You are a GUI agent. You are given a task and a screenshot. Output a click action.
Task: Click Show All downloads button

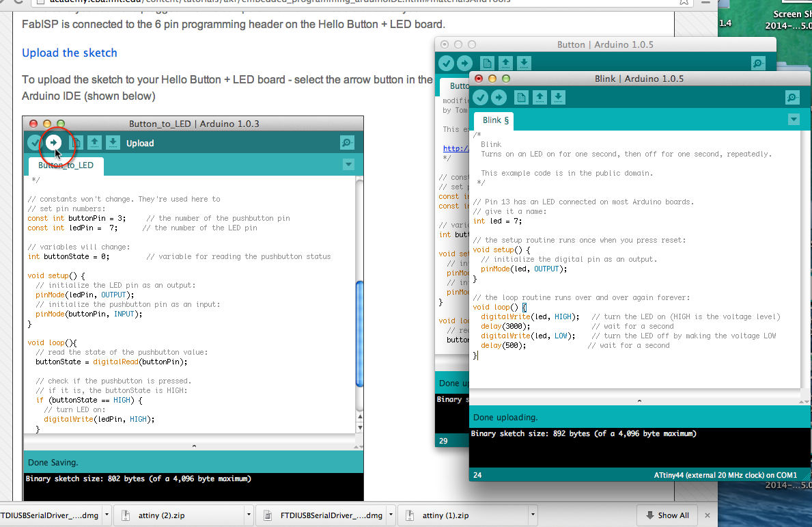tap(667, 515)
